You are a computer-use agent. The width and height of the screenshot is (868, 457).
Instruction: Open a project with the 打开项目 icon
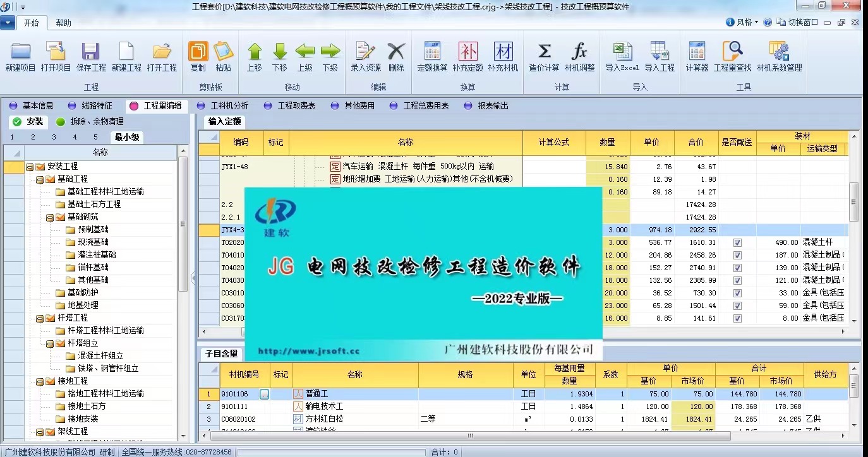click(56, 57)
